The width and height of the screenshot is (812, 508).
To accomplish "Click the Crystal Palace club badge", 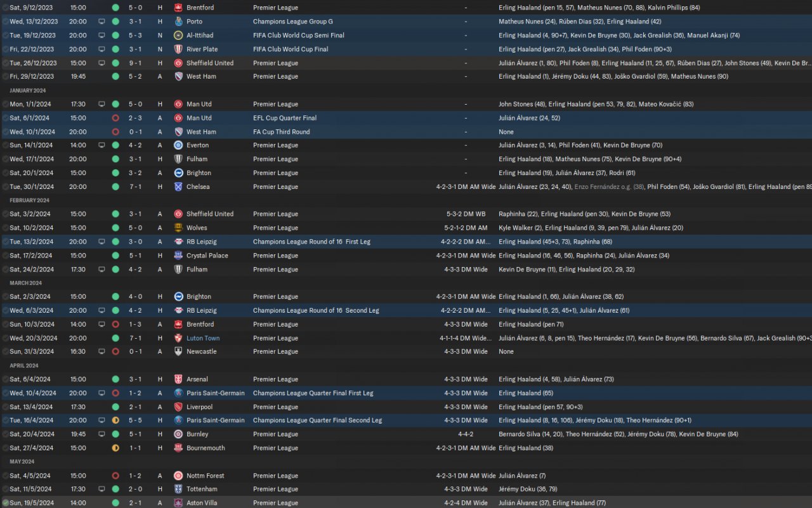I will pos(178,256).
